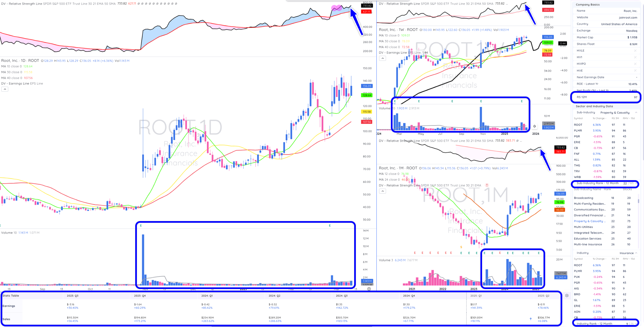Click the orange S split marker on monthly chart

[461, 247]
